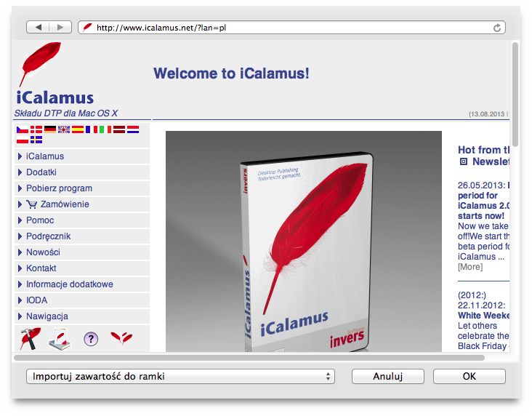Switch language via the Latvian flag

pyautogui.click(x=119, y=129)
